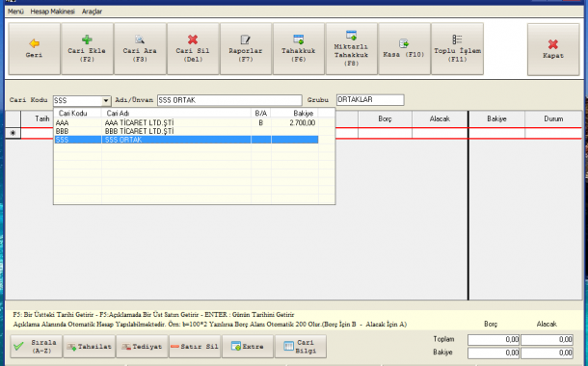The image size is (588, 366).
Task: Click the Bakiye column header in right grid
Action: [x=496, y=119]
